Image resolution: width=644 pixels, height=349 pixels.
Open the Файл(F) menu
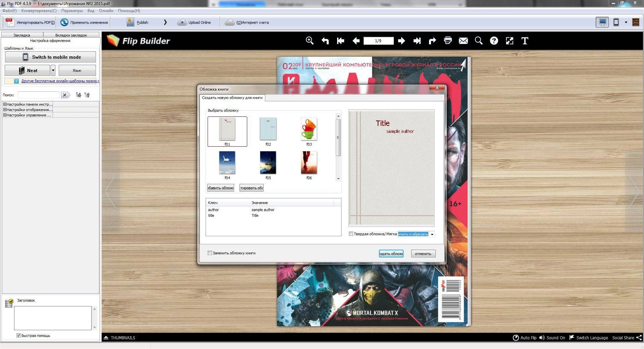coord(9,11)
